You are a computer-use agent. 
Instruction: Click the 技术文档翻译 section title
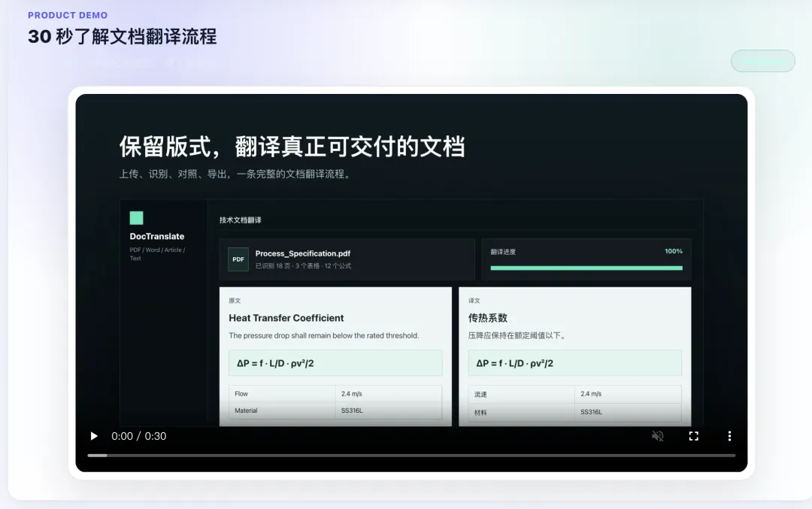pos(241,220)
